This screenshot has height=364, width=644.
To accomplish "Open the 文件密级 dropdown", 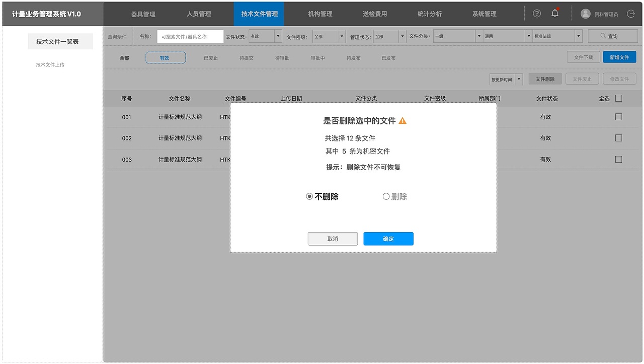I will point(329,36).
